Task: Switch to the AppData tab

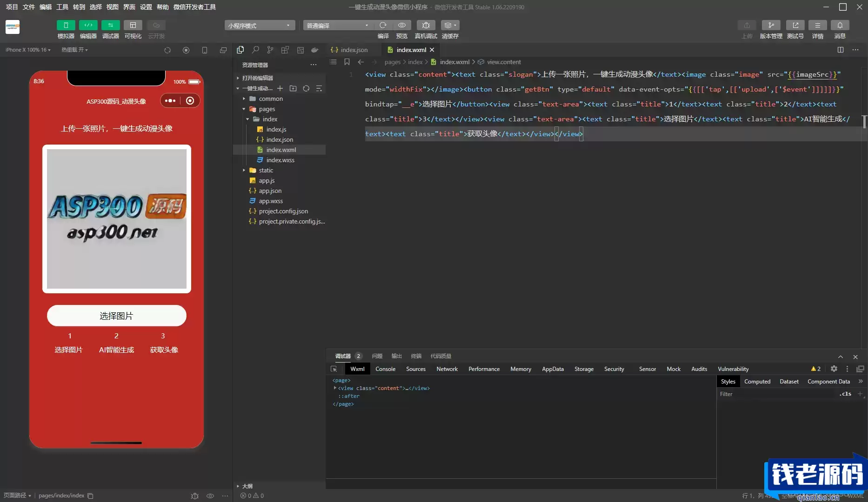Action: pos(553,369)
